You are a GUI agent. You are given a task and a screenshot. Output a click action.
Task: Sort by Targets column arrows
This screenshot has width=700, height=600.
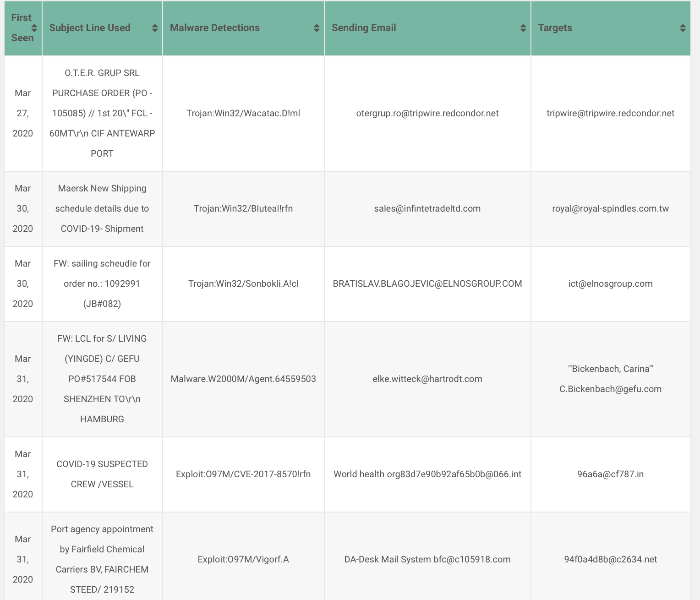[x=683, y=28]
